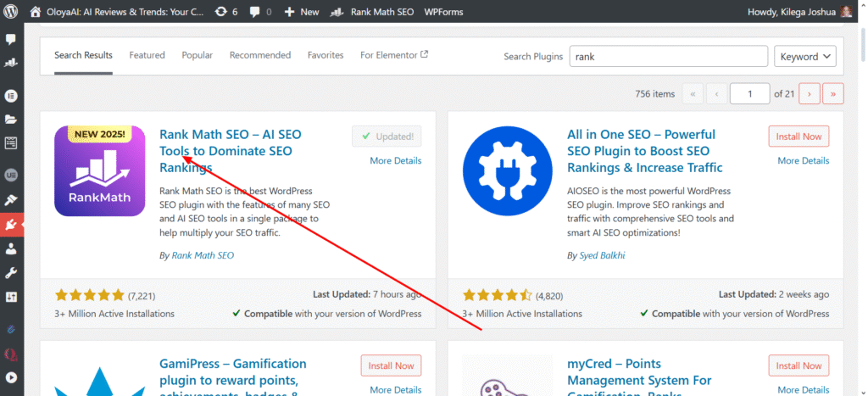868x396 pixels.
Task: Open the Unlimited Elements sidebar icon
Action: [11, 176]
